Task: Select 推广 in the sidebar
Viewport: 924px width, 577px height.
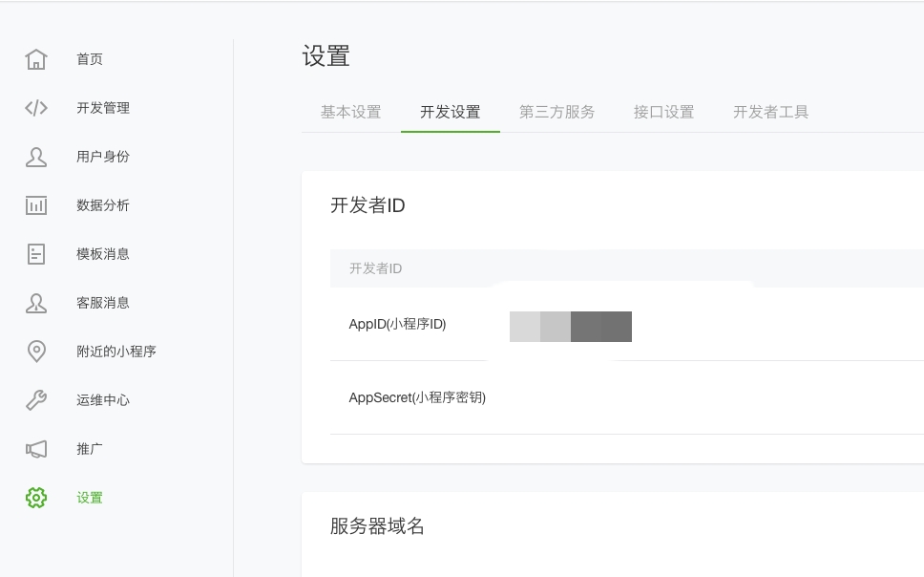Action: pyautogui.click(x=90, y=449)
